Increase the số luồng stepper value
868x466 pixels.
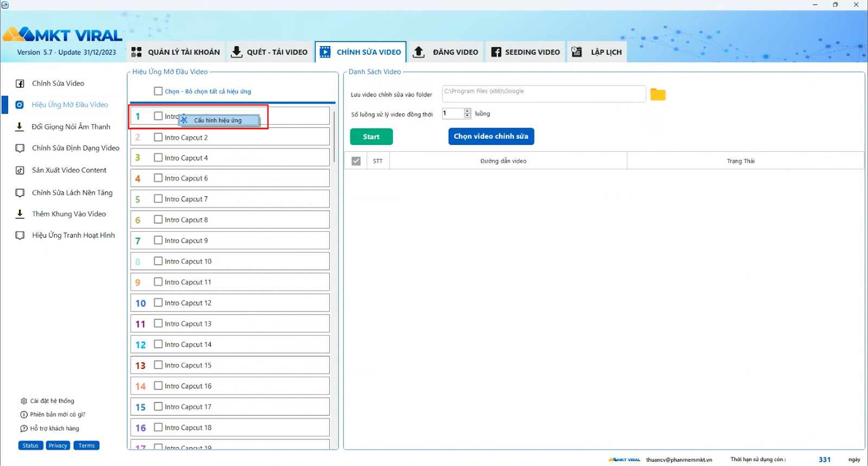[468, 111]
